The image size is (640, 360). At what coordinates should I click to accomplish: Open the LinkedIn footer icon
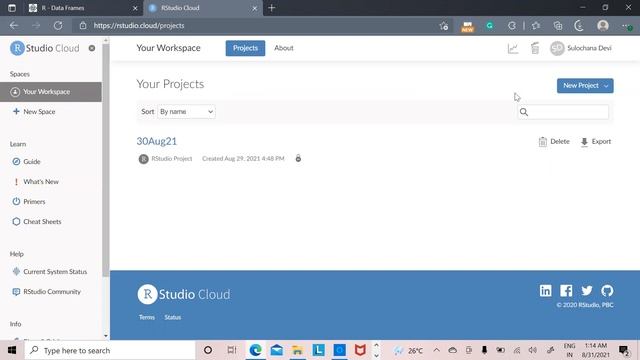pyautogui.click(x=545, y=291)
